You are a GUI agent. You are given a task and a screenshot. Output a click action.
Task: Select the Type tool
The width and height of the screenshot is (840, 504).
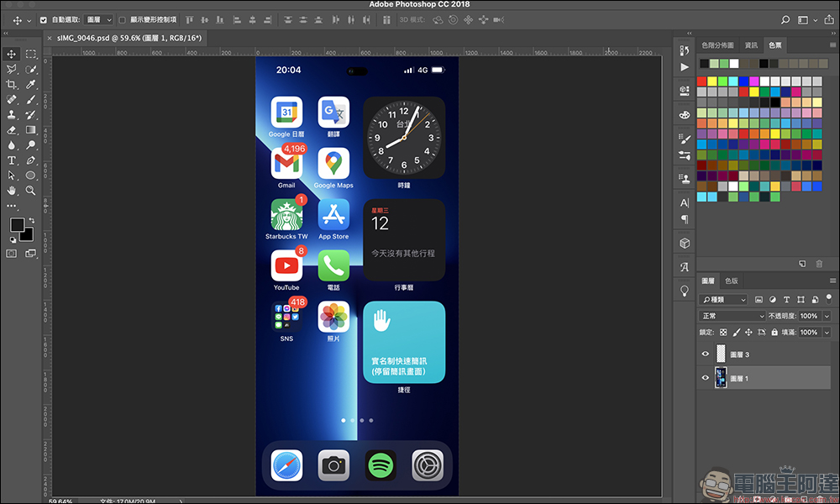(11, 160)
